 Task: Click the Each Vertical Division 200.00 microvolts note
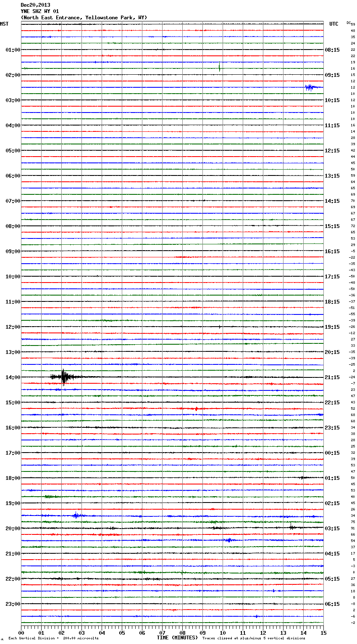[x=53, y=639]
